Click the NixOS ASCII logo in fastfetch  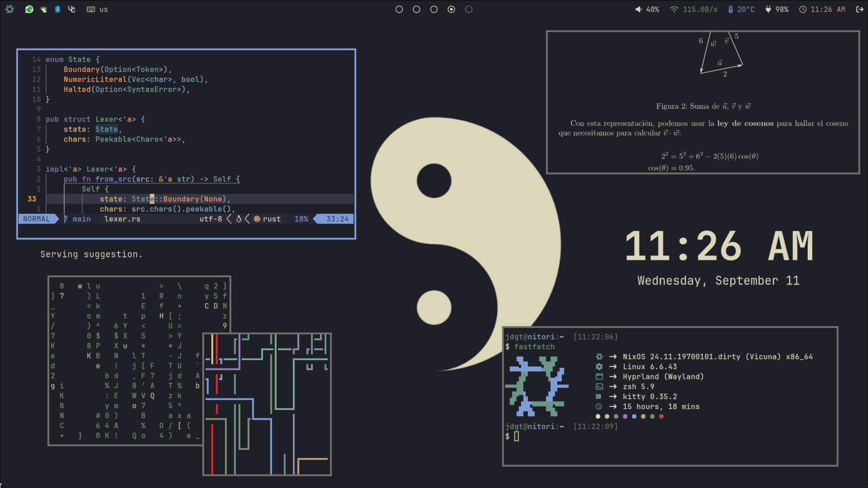(537, 386)
